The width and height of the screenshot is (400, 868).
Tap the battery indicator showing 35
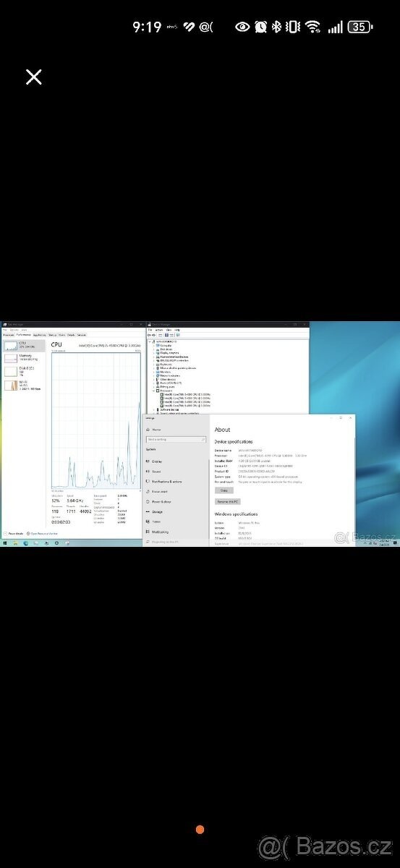click(360, 27)
